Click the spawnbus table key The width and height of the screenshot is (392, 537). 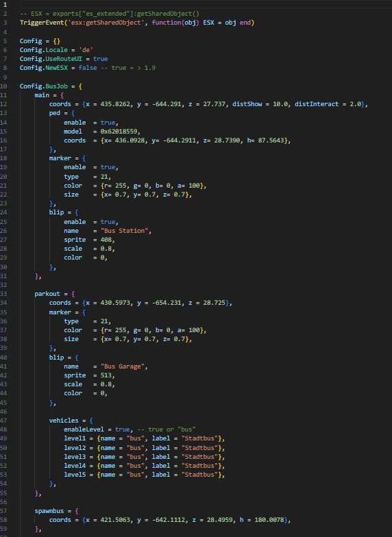pos(49,511)
